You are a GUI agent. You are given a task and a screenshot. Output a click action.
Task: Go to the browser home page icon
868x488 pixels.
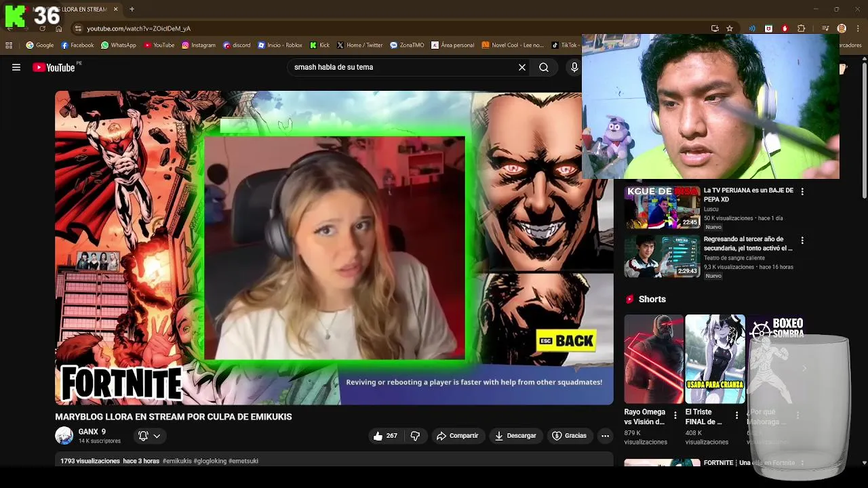click(x=59, y=28)
